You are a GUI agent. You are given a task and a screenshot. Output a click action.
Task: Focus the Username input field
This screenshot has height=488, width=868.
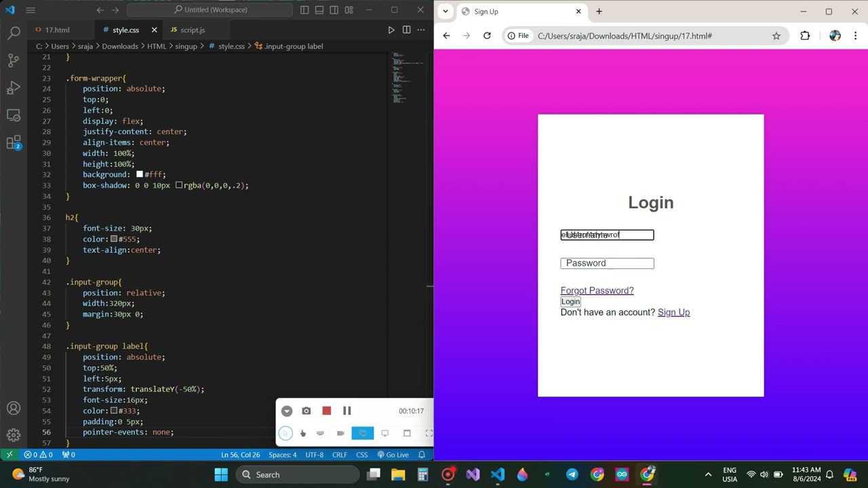[x=607, y=235]
